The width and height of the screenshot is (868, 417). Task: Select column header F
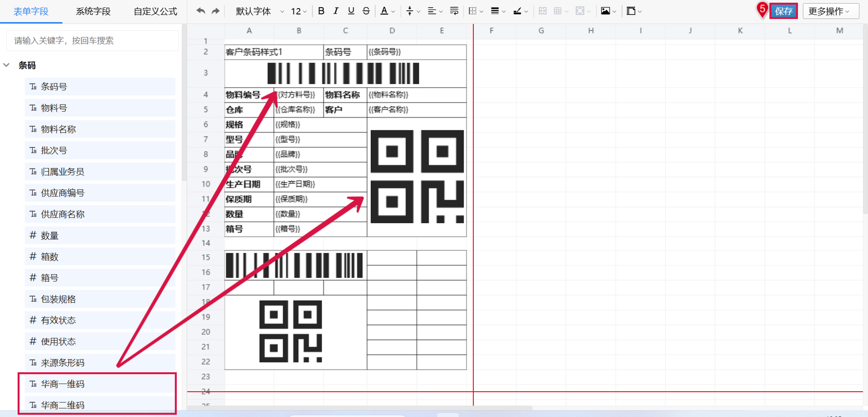pyautogui.click(x=491, y=30)
